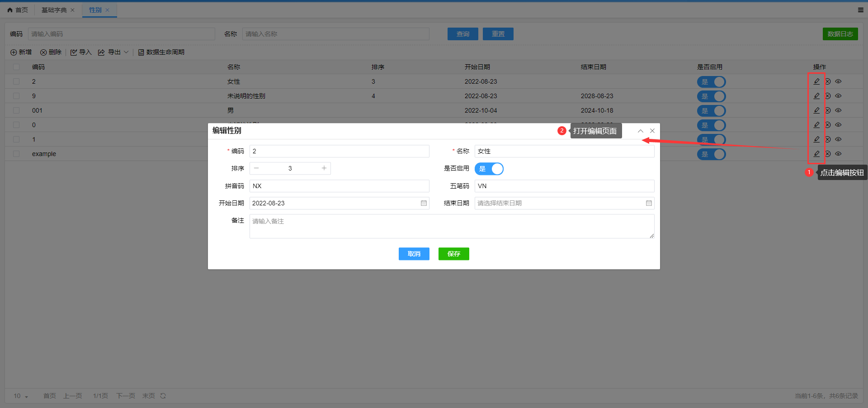Open the start date calendar picker icon
Image resolution: width=868 pixels, height=408 pixels.
pyautogui.click(x=424, y=203)
